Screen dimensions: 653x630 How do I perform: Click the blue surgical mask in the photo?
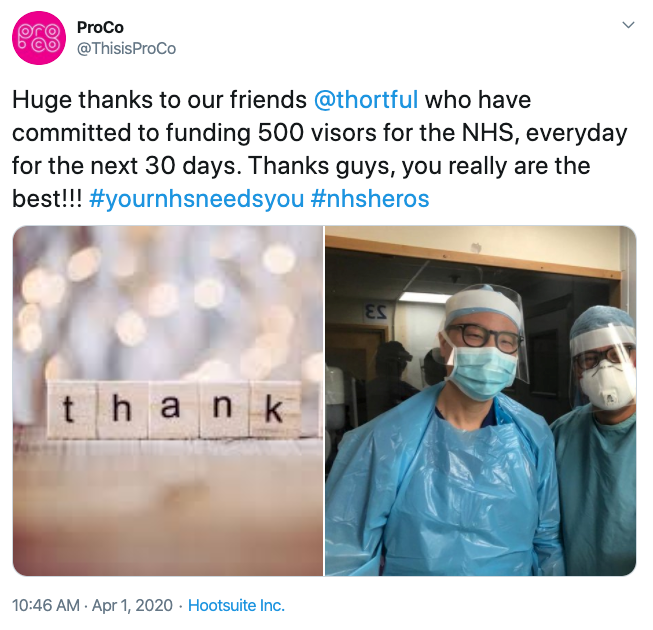(483, 371)
